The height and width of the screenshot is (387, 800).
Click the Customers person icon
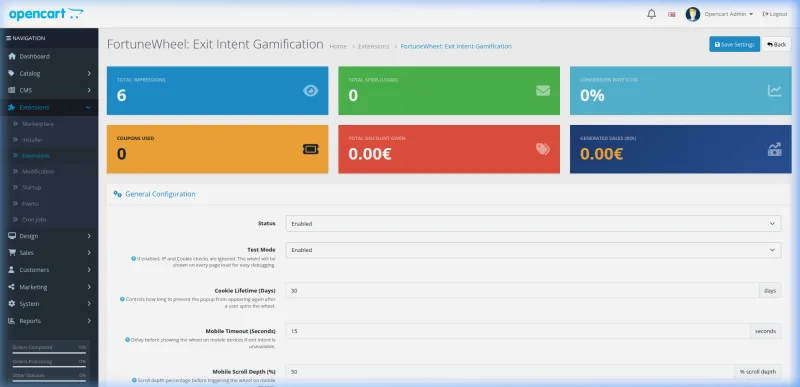[12, 270]
